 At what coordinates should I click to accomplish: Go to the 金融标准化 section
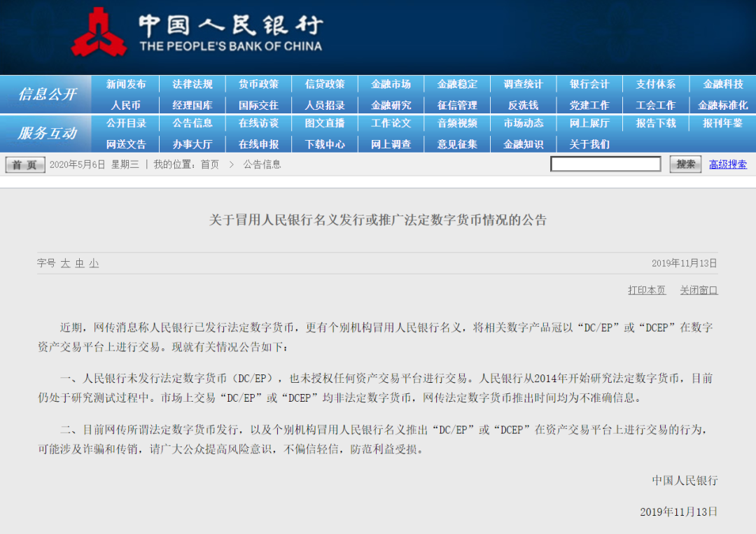(x=722, y=105)
